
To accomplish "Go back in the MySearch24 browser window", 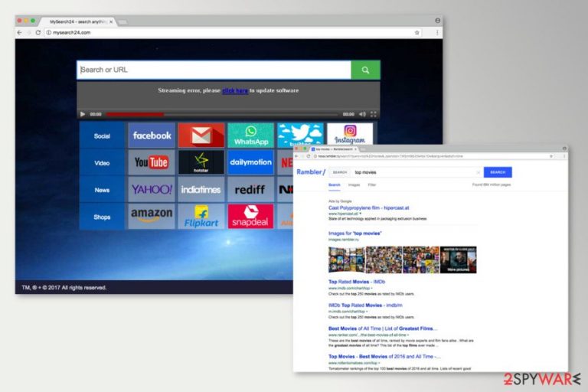I will pos(19,33).
